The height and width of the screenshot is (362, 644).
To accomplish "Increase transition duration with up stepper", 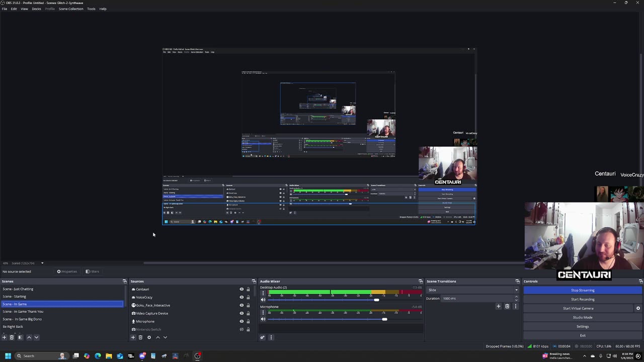I will coord(516,297).
